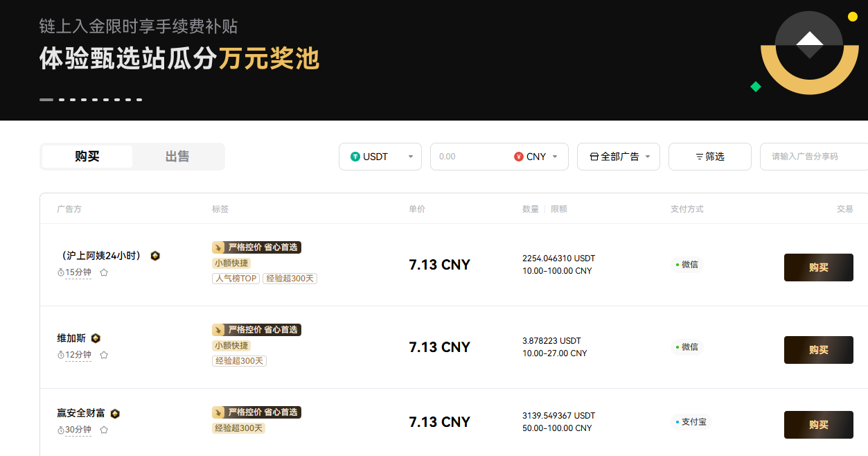This screenshot has width=868, height=456.
Task: Click the 请输入广告分享码 input field
Action: click(814, 157)
